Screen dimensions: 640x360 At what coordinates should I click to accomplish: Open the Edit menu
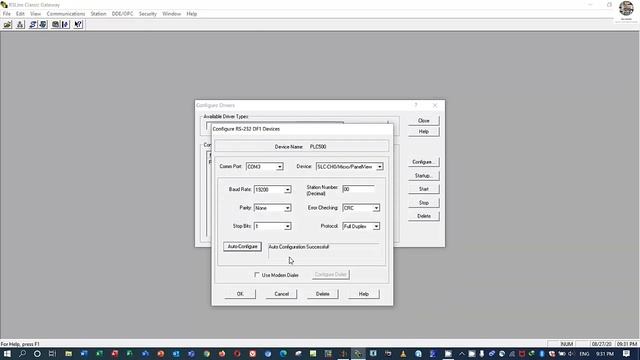point(20,14)
